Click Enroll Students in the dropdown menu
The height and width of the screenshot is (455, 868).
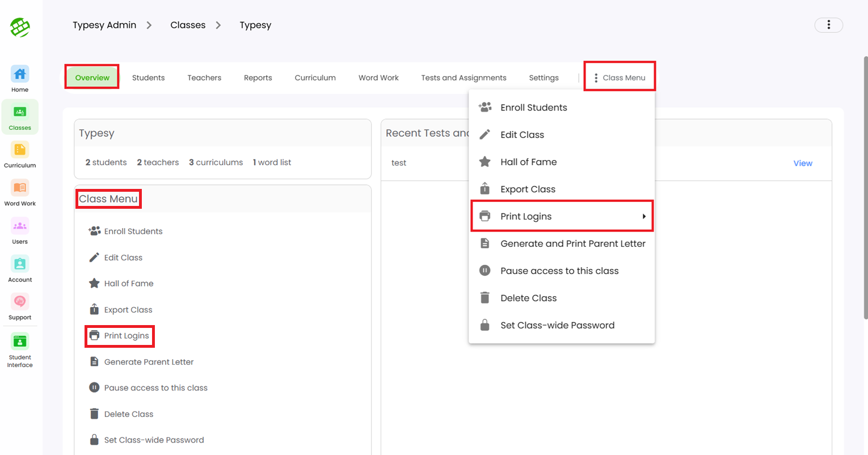[x=562, y=107]
